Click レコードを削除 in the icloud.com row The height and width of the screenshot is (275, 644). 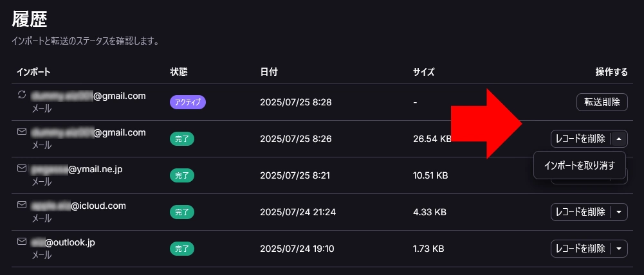(580, 212)
